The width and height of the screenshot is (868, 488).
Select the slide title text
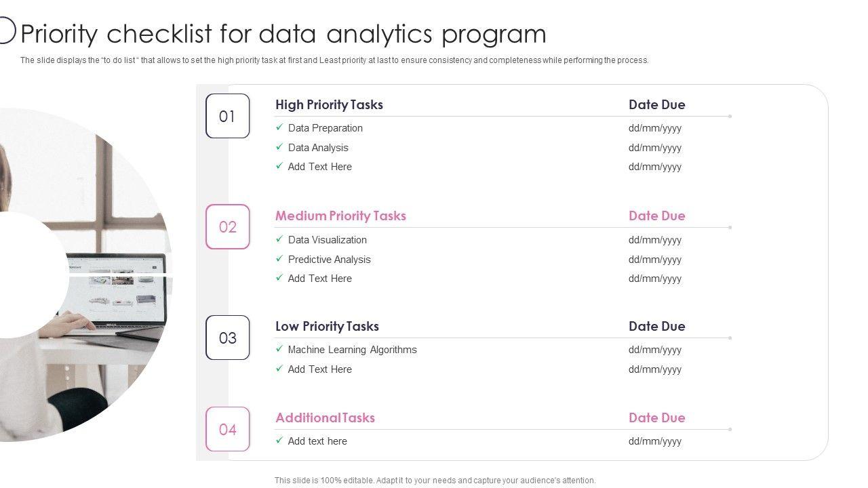[x=283, y=33]
